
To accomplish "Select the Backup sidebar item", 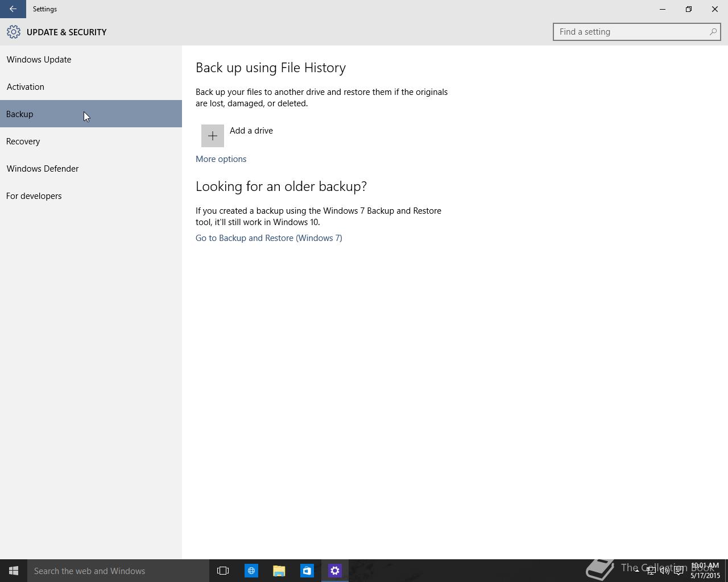I will [91, 114].
